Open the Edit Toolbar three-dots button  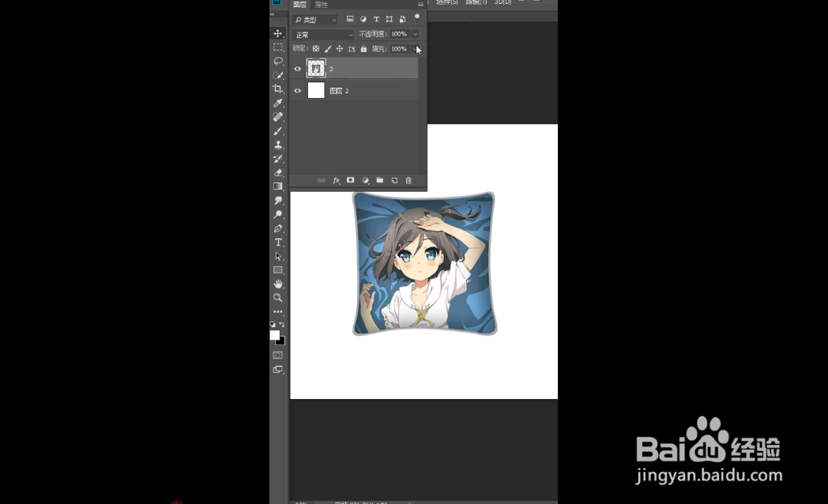278,312
